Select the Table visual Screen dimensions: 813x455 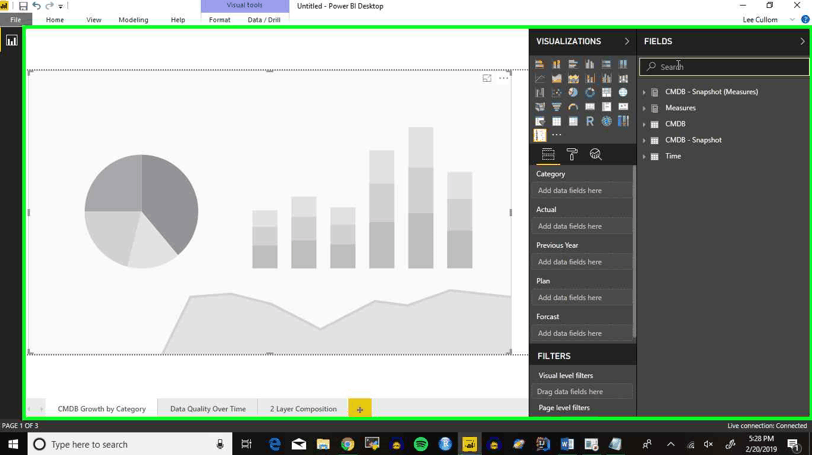(x=556, y=121)
